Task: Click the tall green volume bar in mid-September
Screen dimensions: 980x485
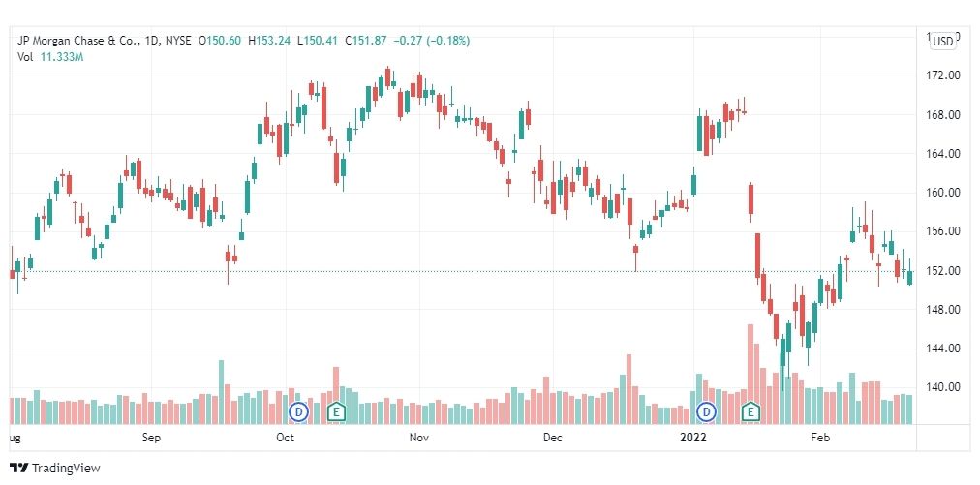Action: [x=221, y=392]
